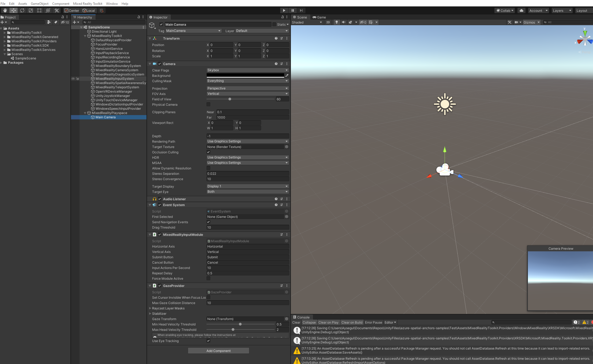Open the Culling Mask dropdown
Screen dimensions: 593x364
pos(247,81)
